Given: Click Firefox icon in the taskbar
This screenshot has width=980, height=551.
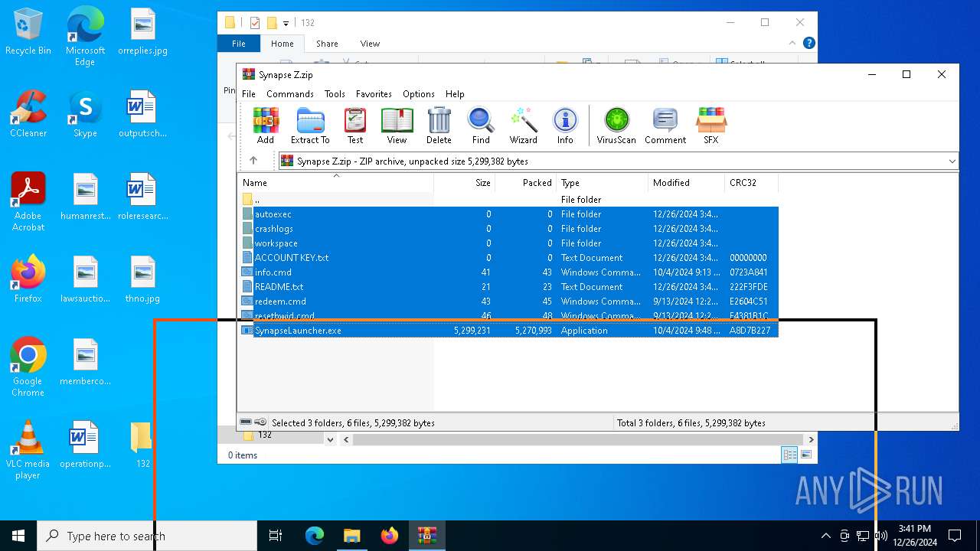Looking at the screenshot, I should (390, 536).
